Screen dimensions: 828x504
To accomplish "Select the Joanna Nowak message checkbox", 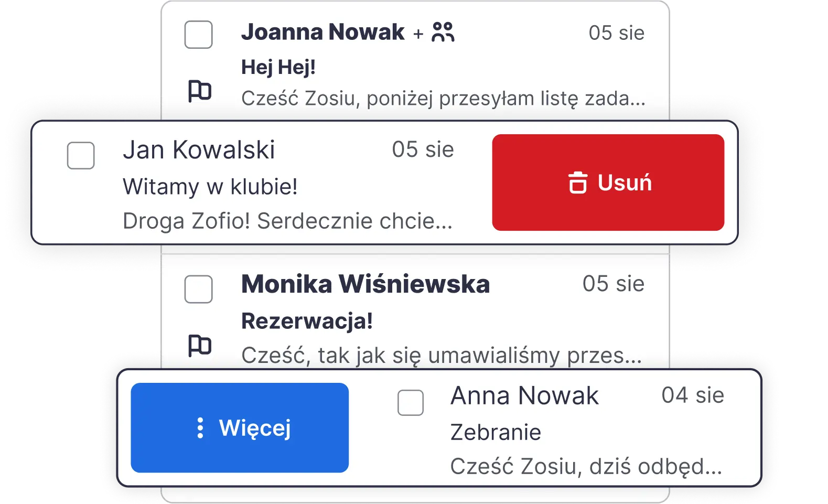I will pos(198,35).
